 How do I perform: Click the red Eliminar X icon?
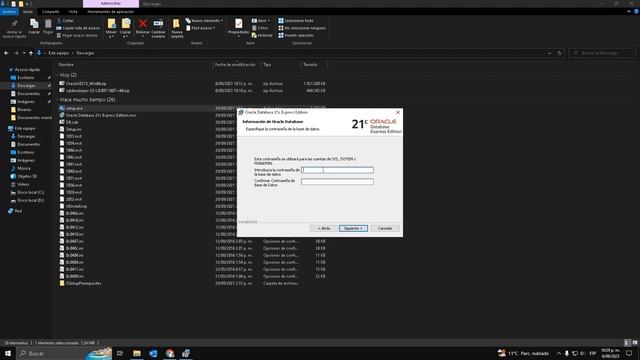(143, 24)
